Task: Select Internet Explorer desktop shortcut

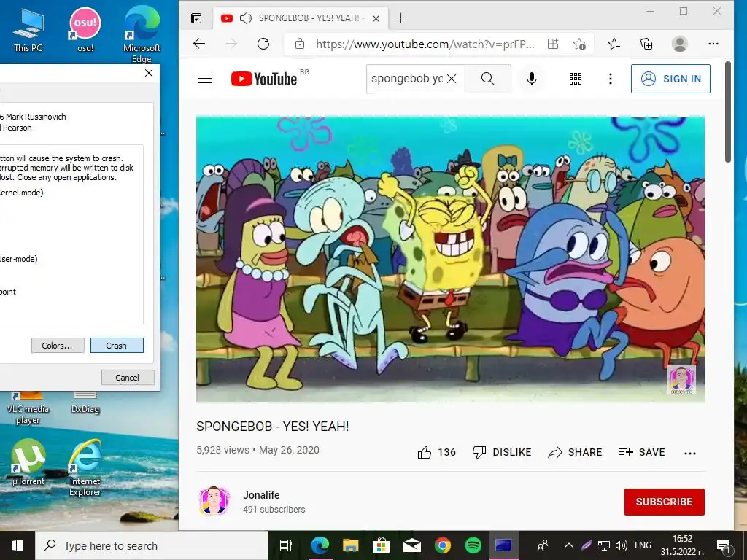Action: [85, 467]
